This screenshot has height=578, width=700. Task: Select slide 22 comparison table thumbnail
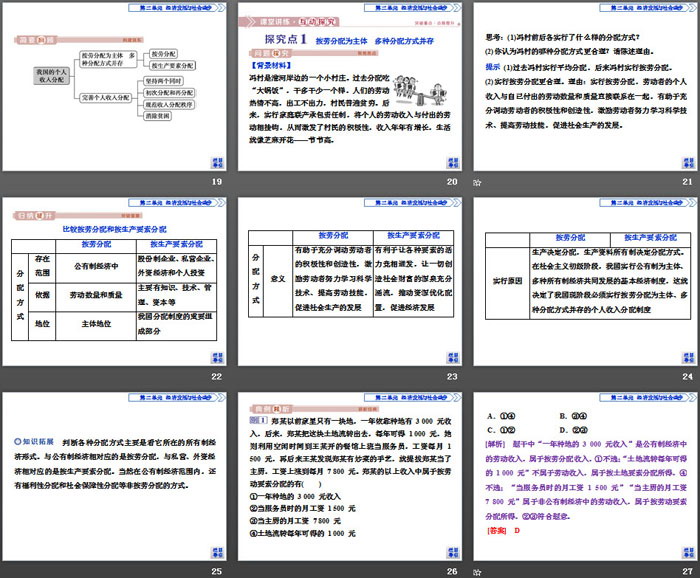tap(114, 282)
